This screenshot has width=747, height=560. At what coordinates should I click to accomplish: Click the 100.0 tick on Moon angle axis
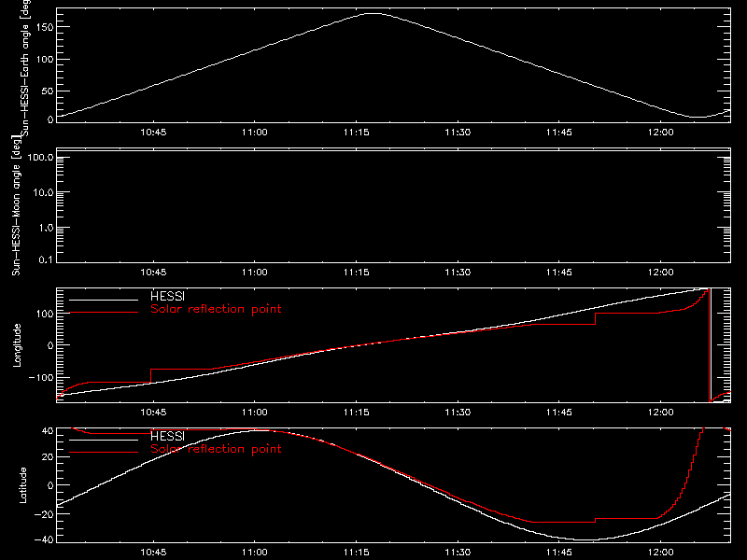(x=40, y=157)
